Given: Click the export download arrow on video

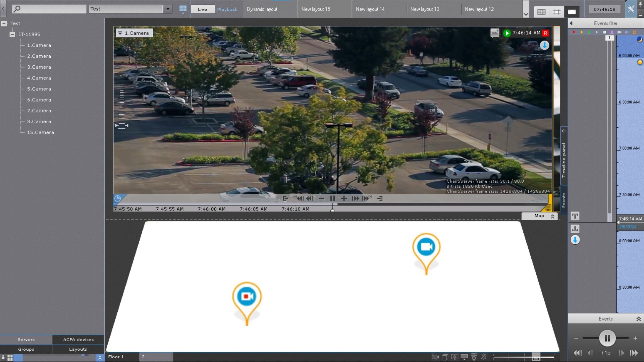Looking at the screenshot, I should (544, 45).
